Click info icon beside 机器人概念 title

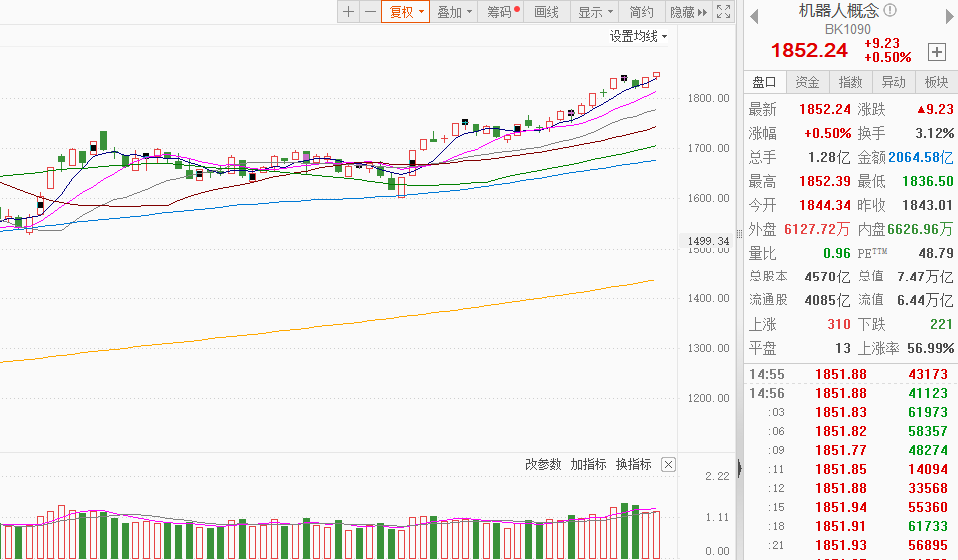890,10
